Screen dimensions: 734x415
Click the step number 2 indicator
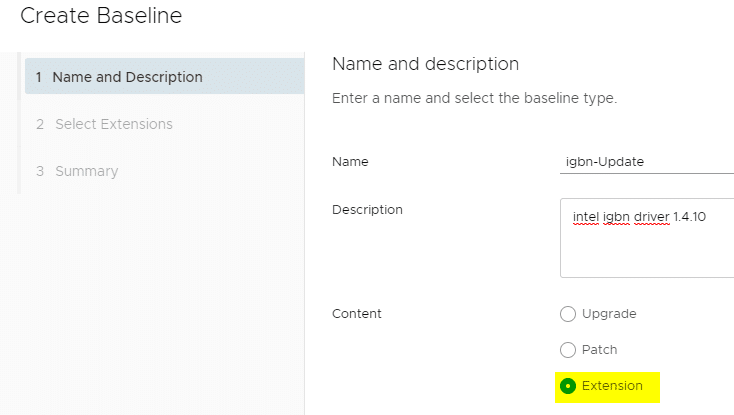40,124
